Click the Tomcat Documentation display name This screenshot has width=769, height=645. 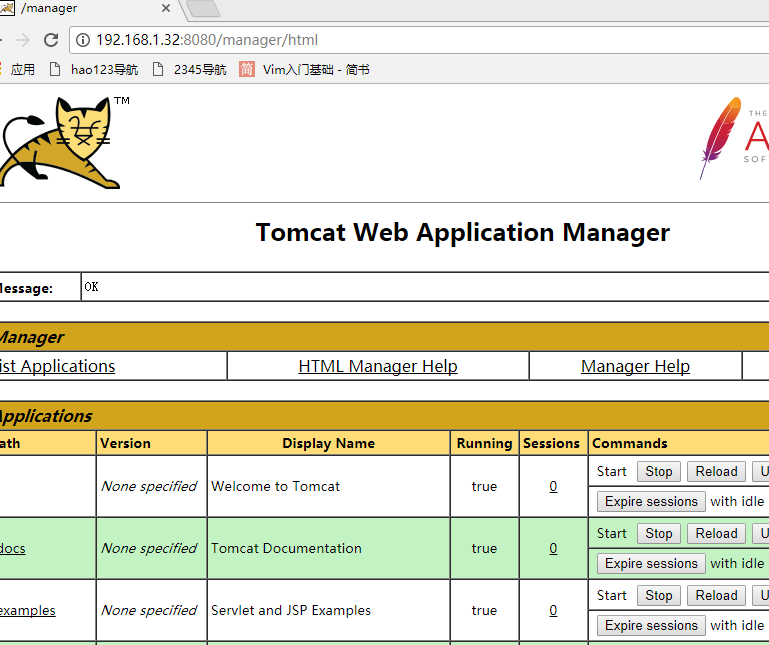pyautogui.click(x=286, y=548)
